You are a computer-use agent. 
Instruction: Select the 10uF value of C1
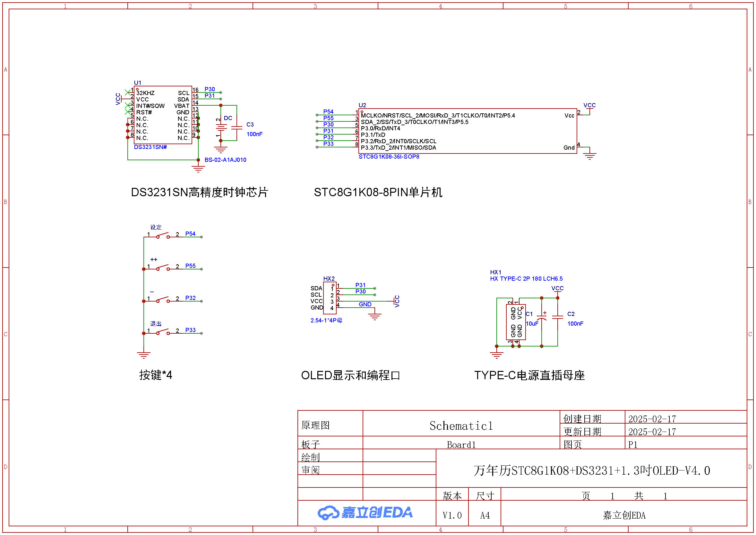[532, 323]
